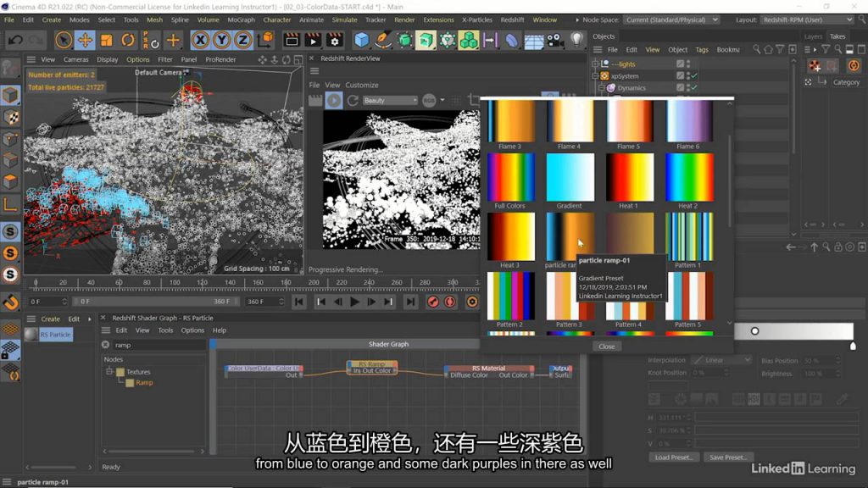Add a Camera object
868x488 pixels.
tap(554, 40)
